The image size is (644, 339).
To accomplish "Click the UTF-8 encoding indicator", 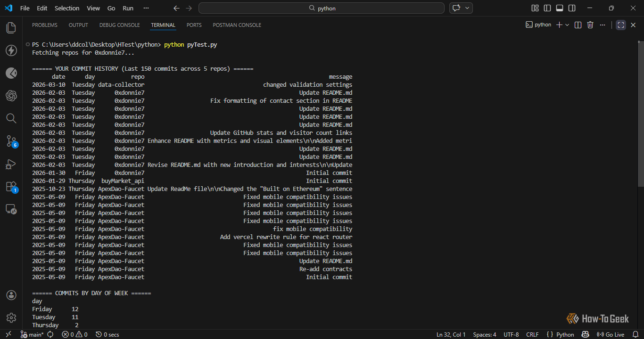I will pos(511,334).
